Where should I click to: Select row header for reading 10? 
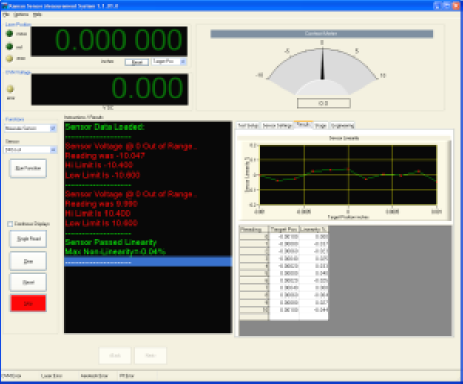pyautogui.click(x=254, y=310)
